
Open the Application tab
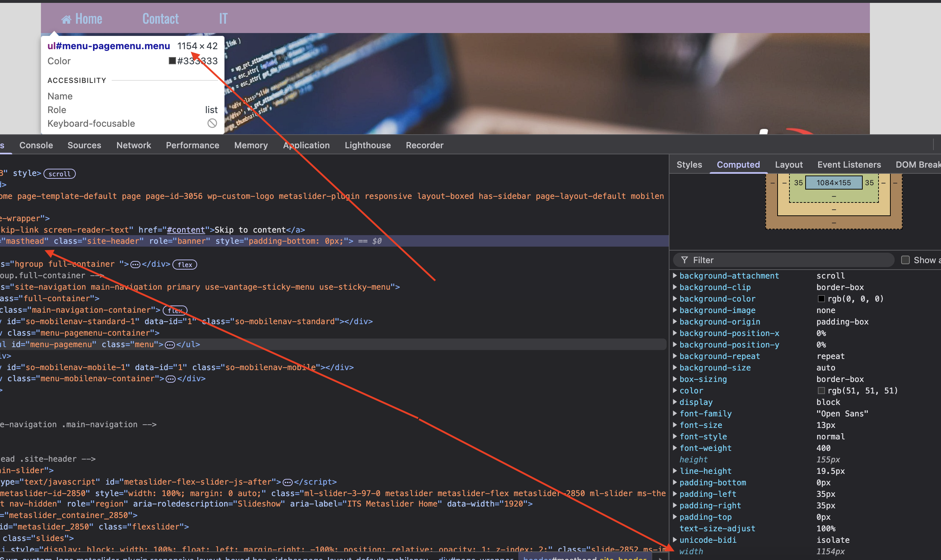[x=306, y=145]
